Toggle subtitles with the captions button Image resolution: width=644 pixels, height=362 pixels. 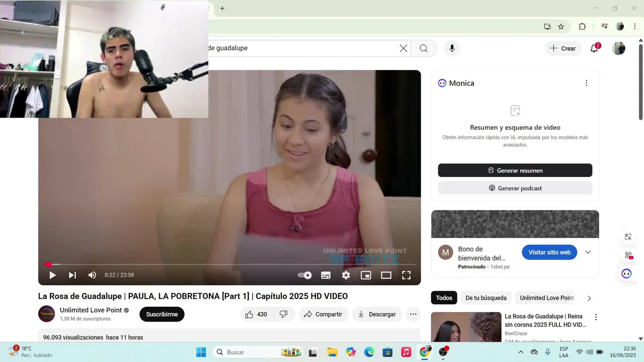click(326, 275)
